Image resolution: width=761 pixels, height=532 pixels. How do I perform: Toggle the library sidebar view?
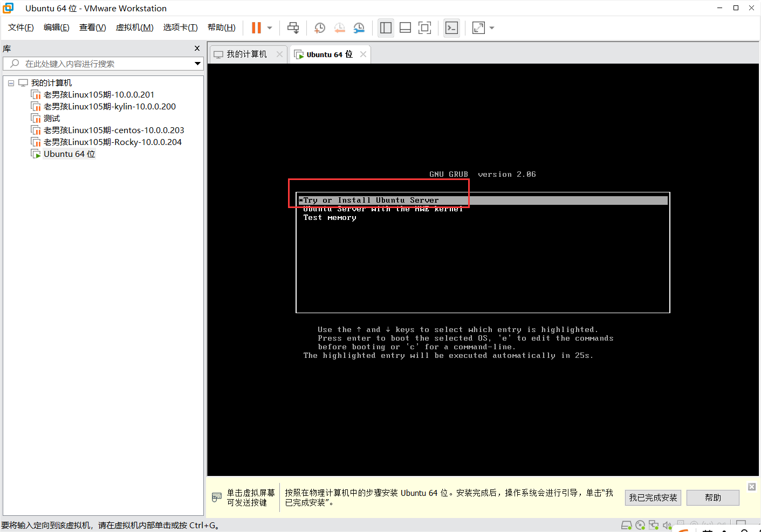[x=386, y=27]
